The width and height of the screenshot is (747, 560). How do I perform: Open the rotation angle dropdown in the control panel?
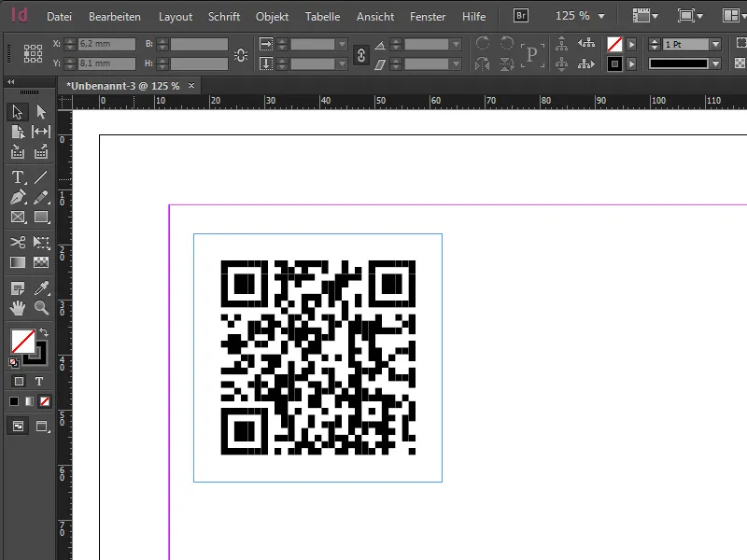(455, 43)
